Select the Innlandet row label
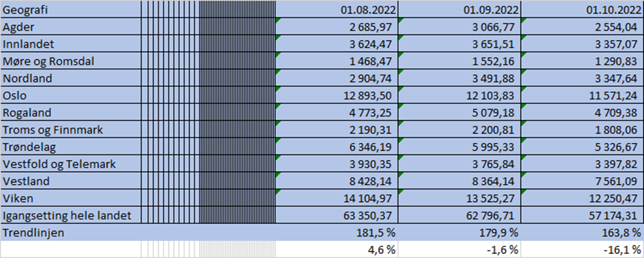 point(71,44)
